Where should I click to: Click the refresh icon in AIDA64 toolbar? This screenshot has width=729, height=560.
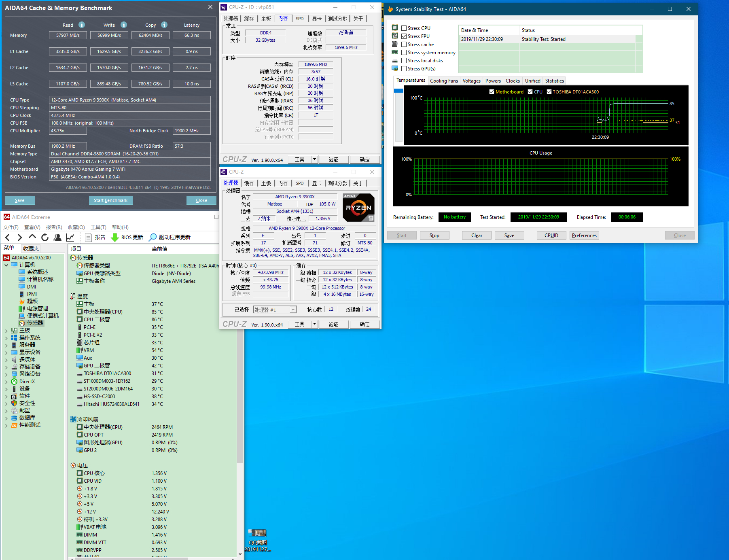(x=45, y=237)
